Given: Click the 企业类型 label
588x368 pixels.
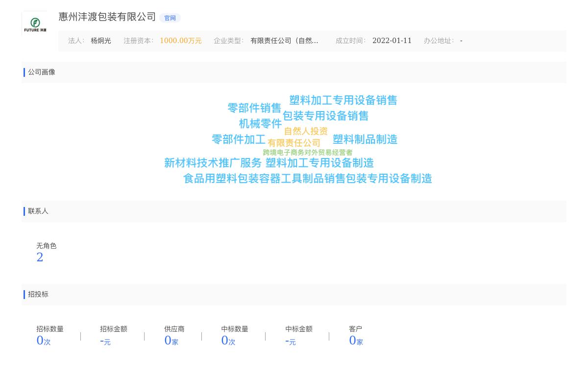Looking at the screenshot, I should (229, 41).
